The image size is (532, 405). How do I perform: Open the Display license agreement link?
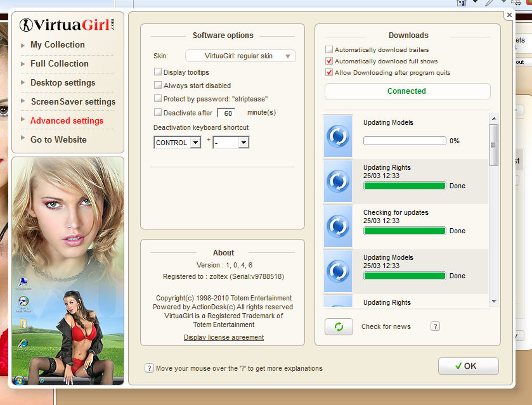(x=224, y=337)
